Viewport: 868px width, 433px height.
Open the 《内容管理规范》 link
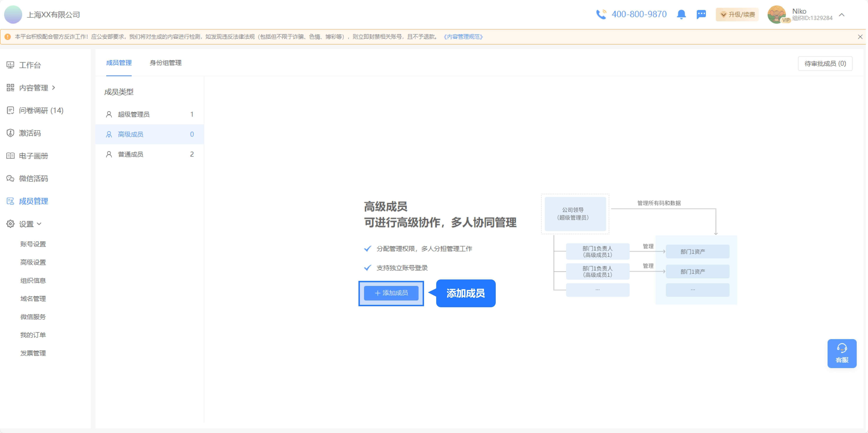463,37
